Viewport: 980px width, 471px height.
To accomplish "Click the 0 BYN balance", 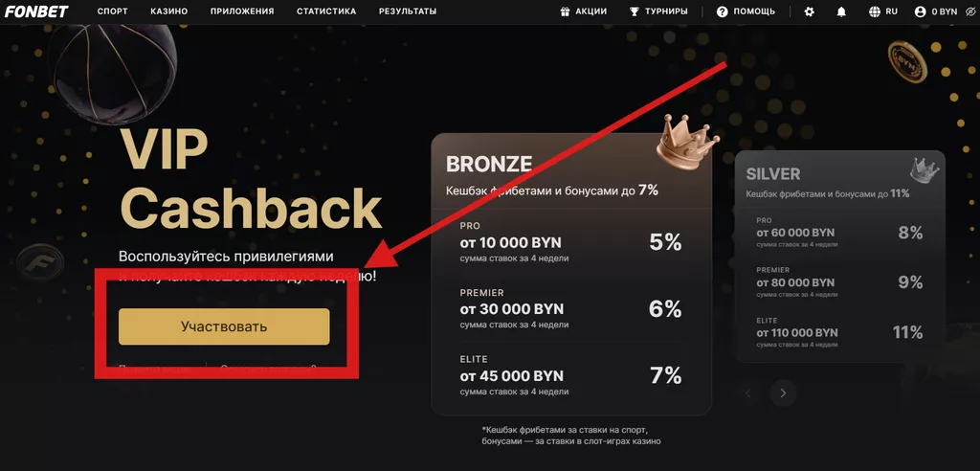I will pos(945,11).
